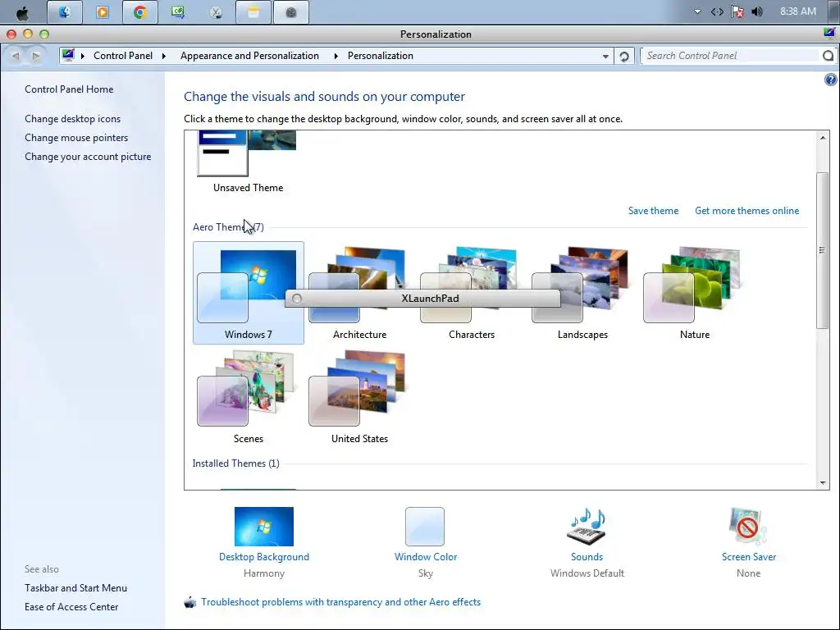The width and height of the screenshot is (840, 630).
Task: Open the yellow folder taskbar icon
Action: pos(253,12)
